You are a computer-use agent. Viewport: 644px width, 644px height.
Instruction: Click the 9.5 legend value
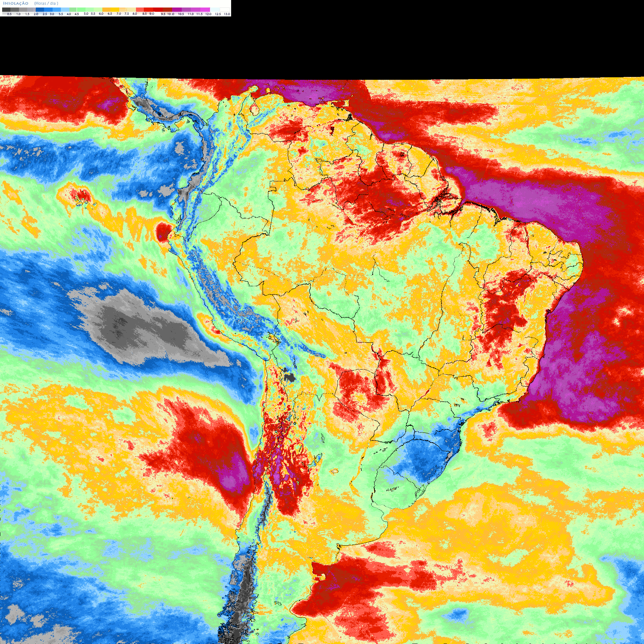tap(163, 14)
